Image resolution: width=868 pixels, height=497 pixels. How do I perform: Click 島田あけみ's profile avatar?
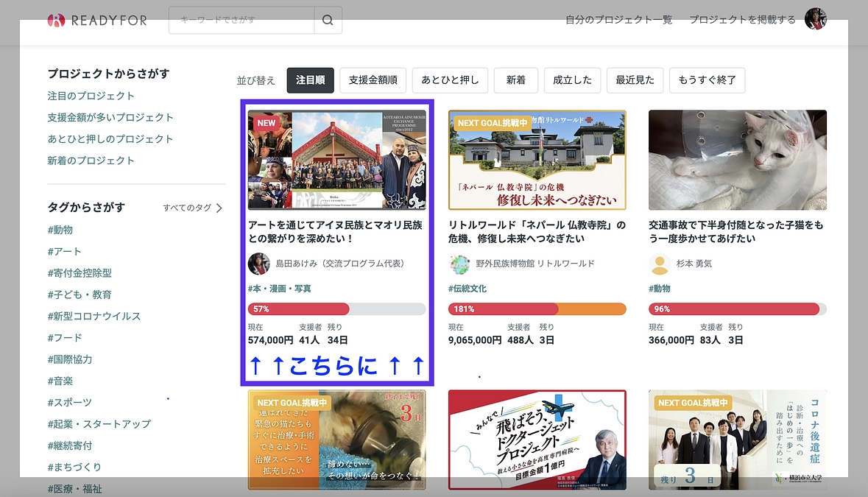(259, 264)
